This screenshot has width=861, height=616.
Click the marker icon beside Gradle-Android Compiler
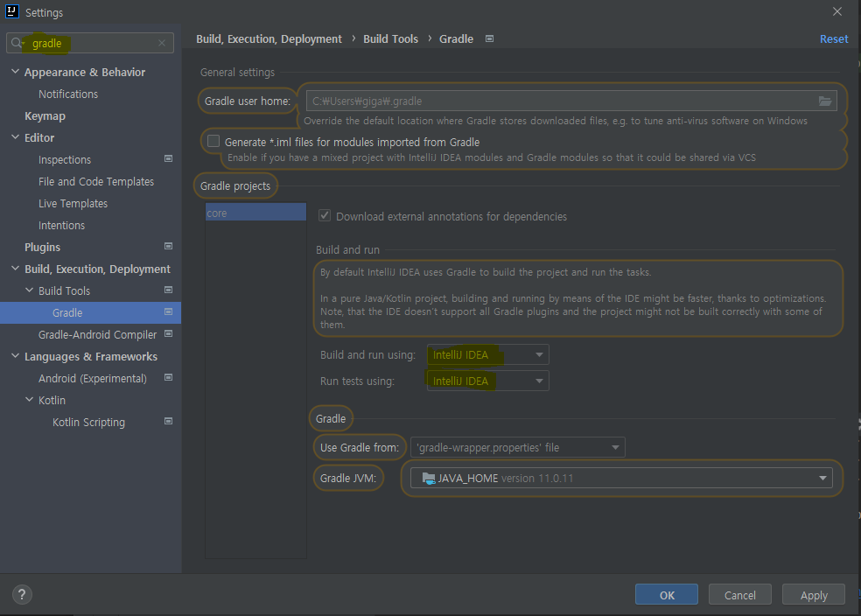tap(169, 333)
